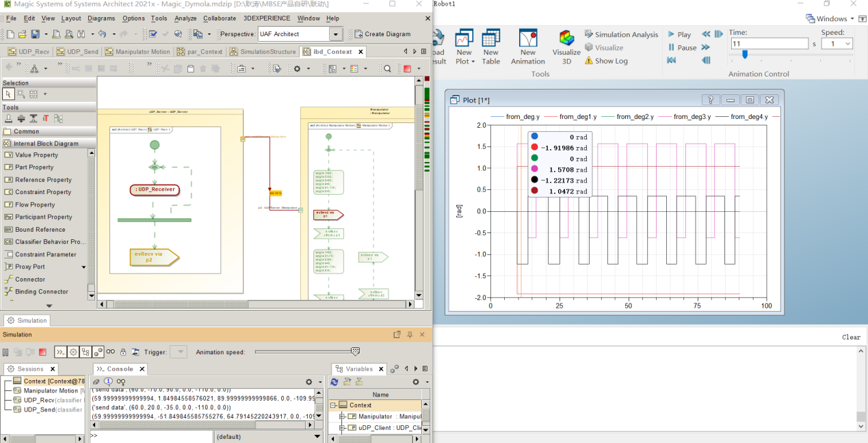
Task: Click the Time input field
Action: 769,44
